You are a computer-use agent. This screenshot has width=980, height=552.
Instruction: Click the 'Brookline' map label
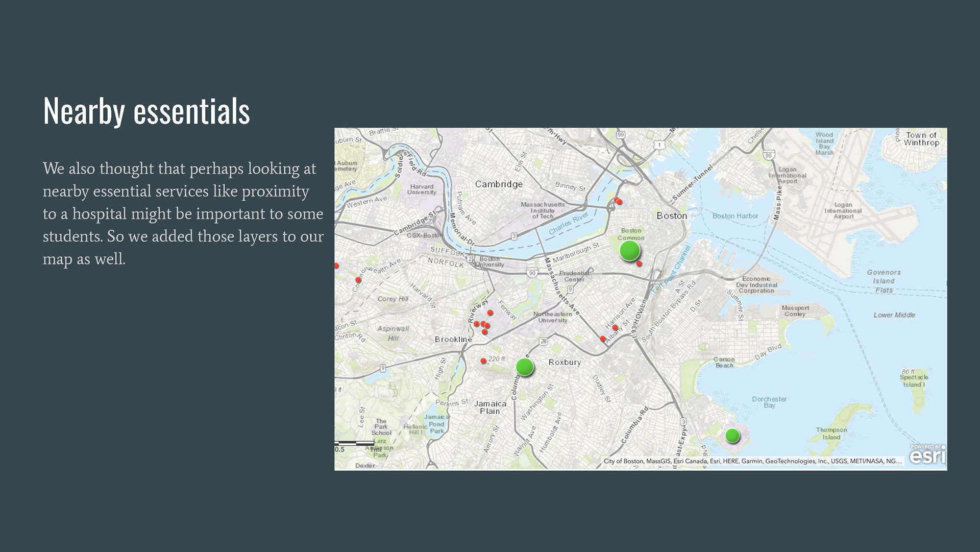tap(453, 340)
